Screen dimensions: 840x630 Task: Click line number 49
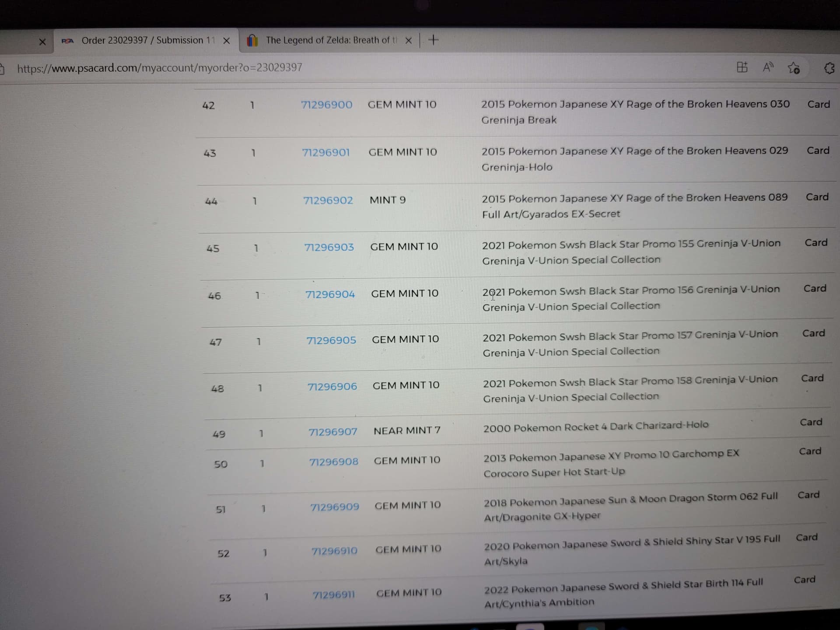(219, 434)
